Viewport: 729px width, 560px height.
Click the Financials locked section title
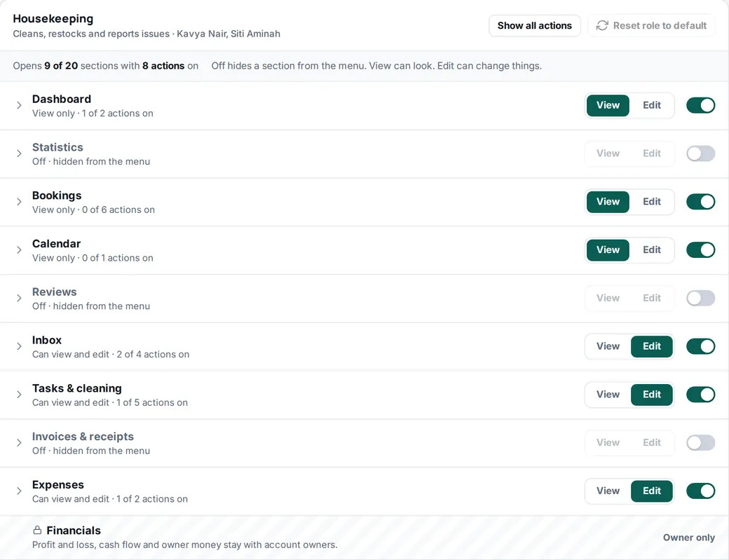click(x=74, y=531)
